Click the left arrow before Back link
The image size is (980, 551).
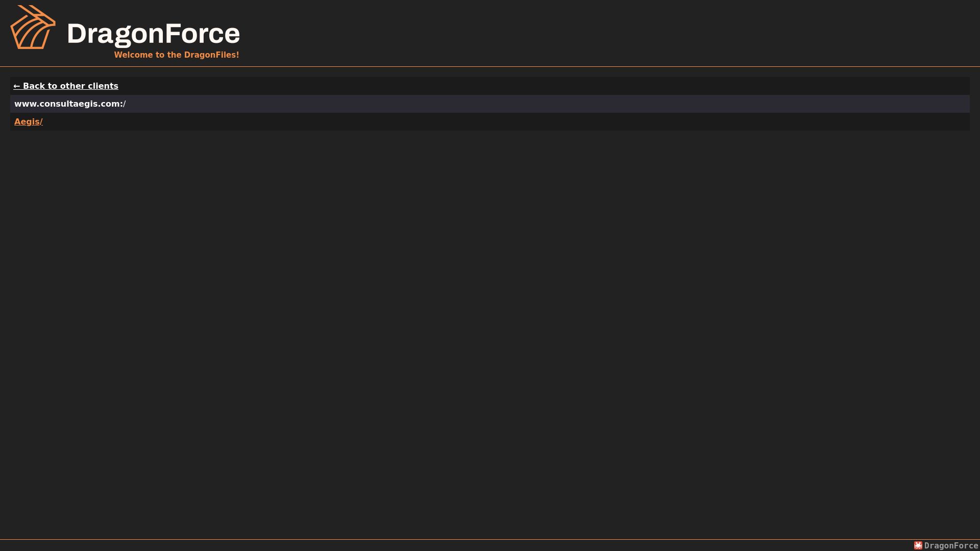pyautogui.click(x=17, y=86)
